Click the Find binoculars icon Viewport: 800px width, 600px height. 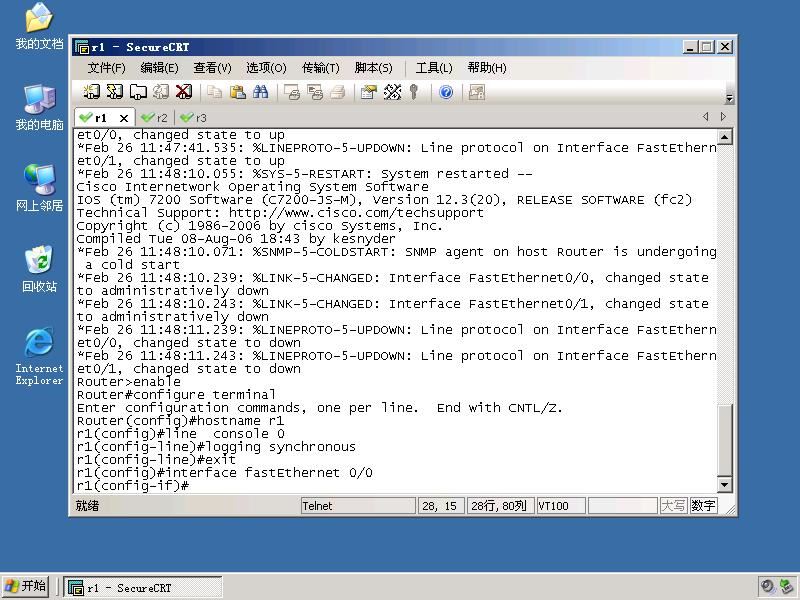(261, 92)
